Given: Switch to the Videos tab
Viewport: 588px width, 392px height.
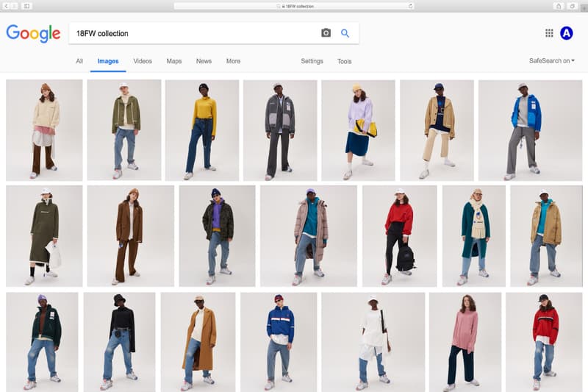Looking at the screenshot, I should click(143, 61).
